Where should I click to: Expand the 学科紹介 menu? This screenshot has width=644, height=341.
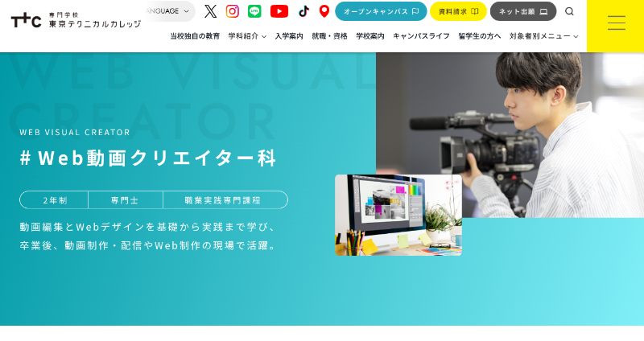click(x=247, y=36)
